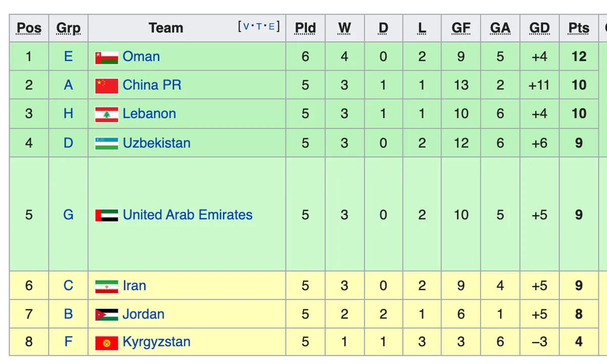Screen dimensions: 607x364
Task: Click the T (talk) template link
Action: click(259, 27)
